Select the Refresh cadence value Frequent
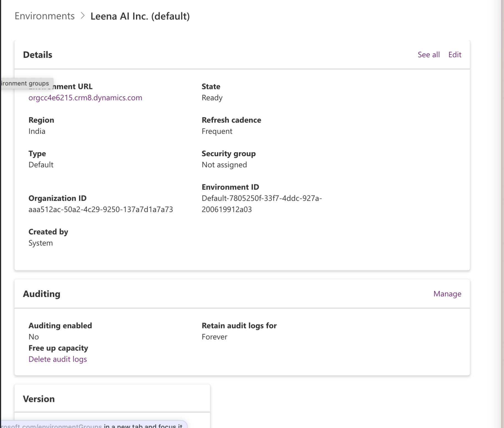 pos(217,131)
